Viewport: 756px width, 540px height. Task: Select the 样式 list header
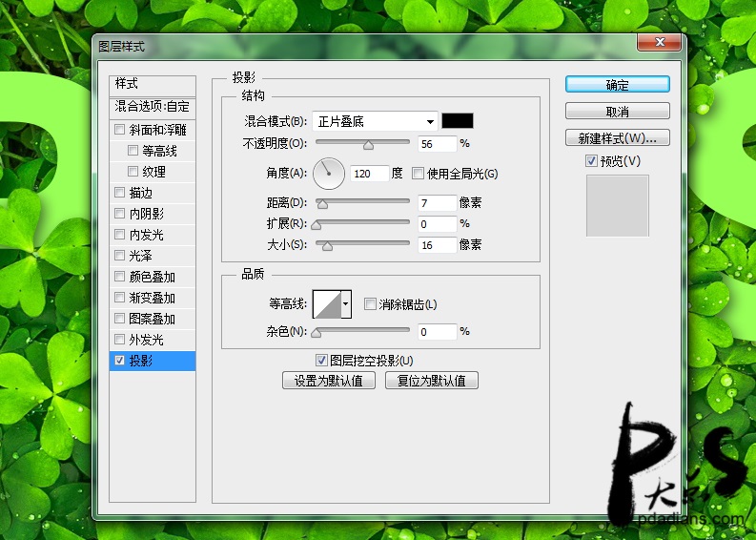point(153,85)
